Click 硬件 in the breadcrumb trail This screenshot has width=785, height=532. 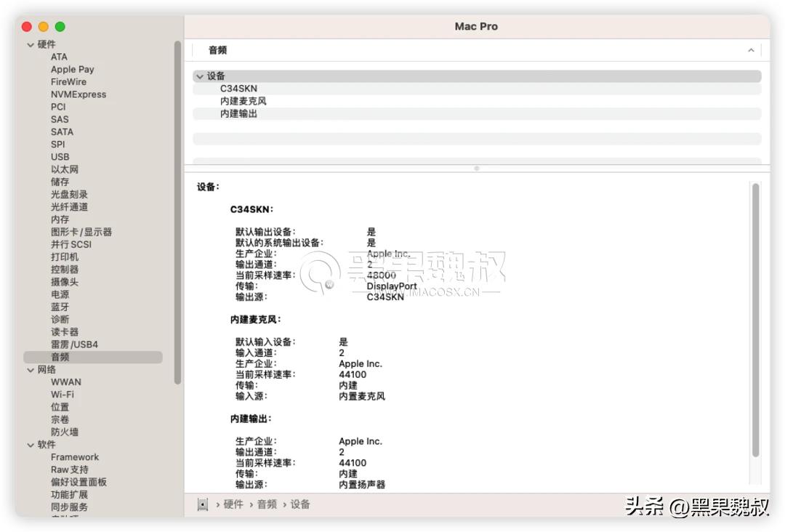pos(233,504)
